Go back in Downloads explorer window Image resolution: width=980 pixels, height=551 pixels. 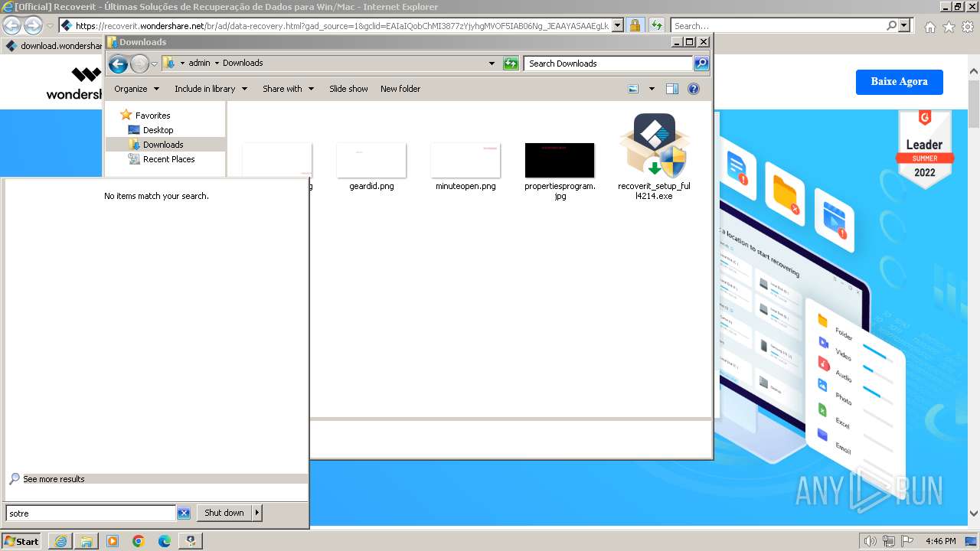118,64
